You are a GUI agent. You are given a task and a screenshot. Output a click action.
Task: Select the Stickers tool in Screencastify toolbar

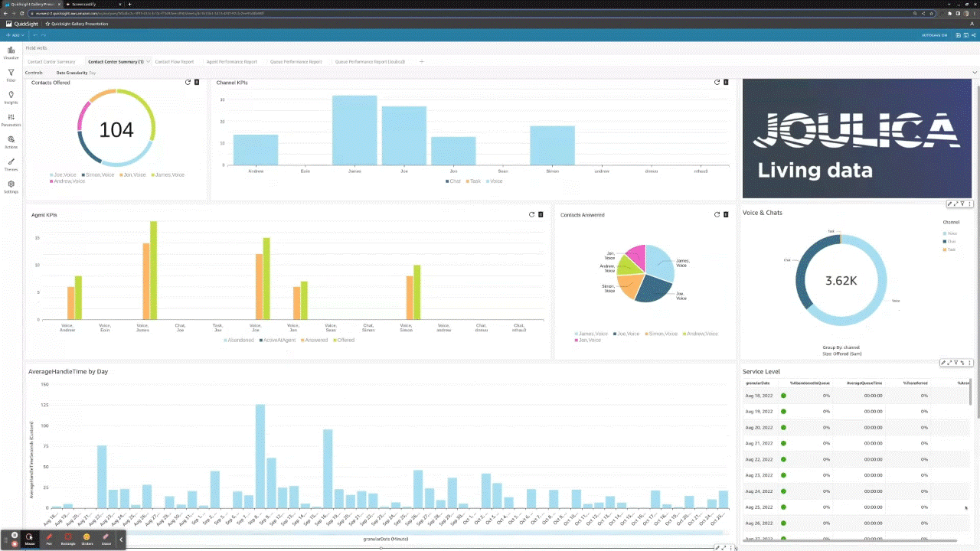(x=87, y=539)
